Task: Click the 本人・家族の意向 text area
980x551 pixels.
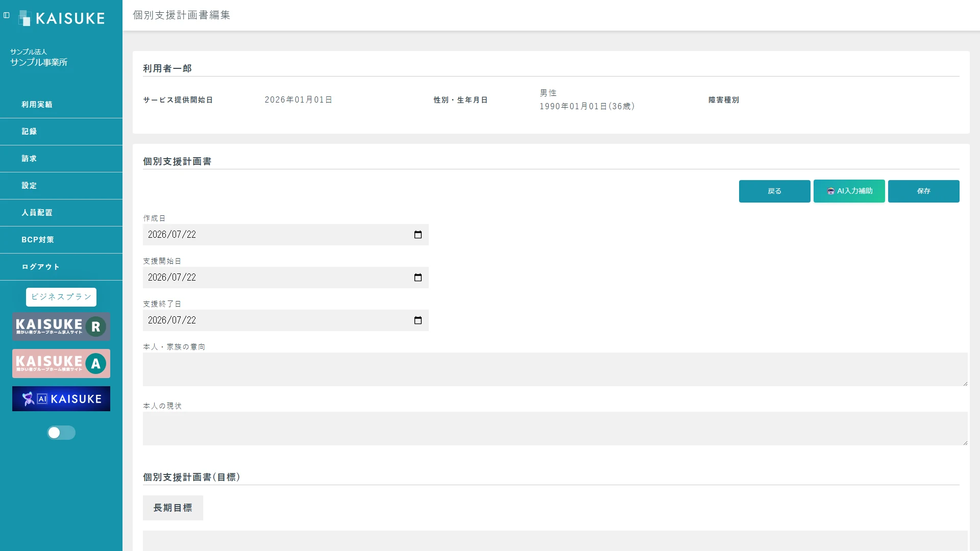Action: [x=555, y=369]
